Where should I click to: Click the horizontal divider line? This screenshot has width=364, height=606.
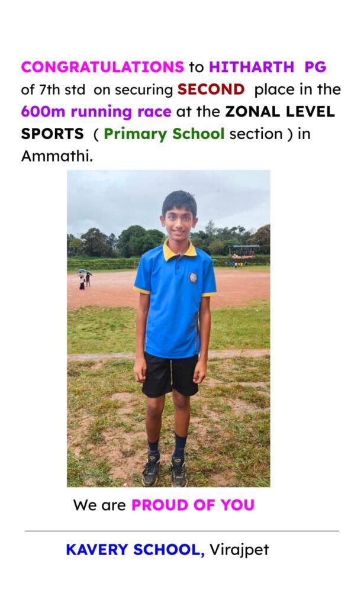(x=182, y=531)
